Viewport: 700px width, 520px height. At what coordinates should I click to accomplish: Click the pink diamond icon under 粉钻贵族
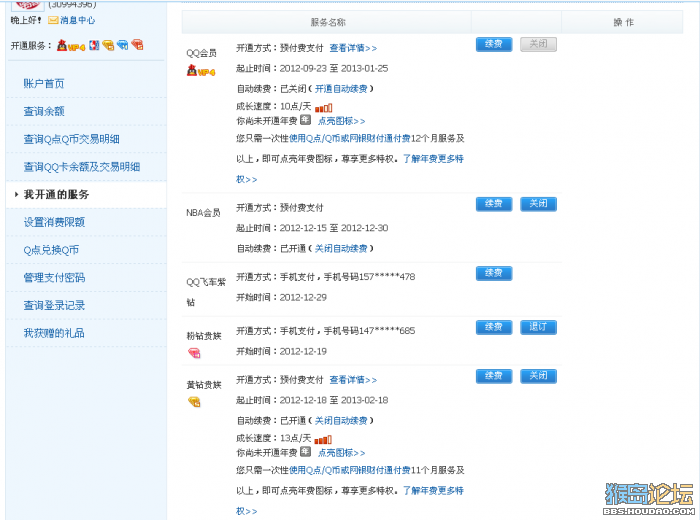[194, 354]
